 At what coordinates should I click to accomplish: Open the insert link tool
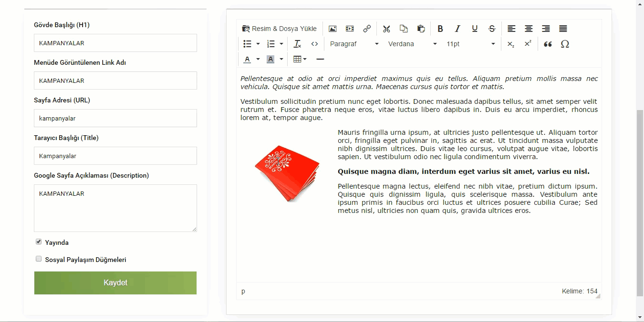point(367,29)
